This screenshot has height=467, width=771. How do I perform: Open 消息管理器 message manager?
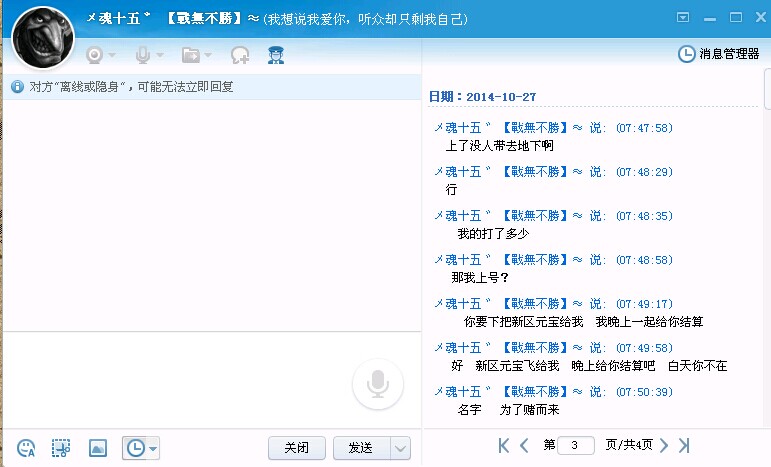pos(719,54)
